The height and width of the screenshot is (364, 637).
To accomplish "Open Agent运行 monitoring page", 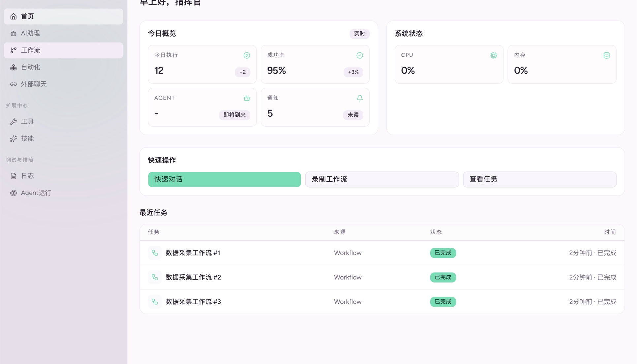I will [x=36, y=193].
